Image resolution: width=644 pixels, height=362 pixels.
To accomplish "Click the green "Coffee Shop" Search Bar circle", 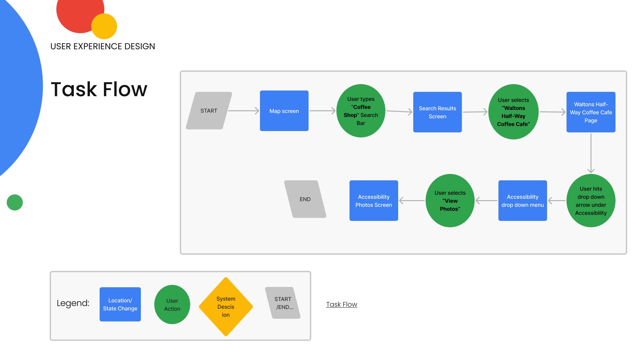I will (361, 111).
